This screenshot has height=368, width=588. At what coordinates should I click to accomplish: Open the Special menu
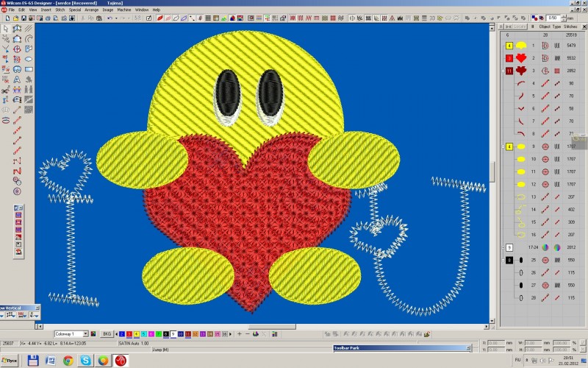[x=75, y=10]
